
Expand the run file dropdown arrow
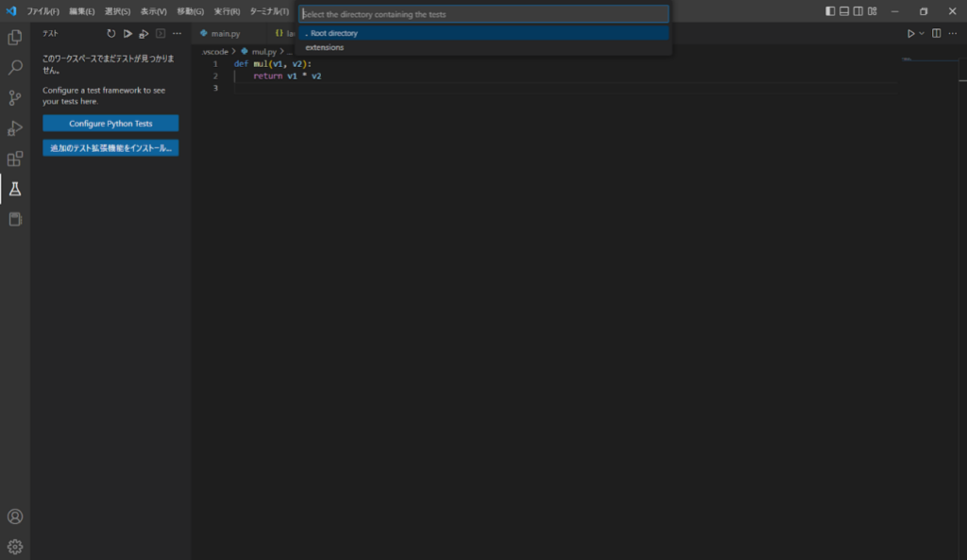coord(922,34)
